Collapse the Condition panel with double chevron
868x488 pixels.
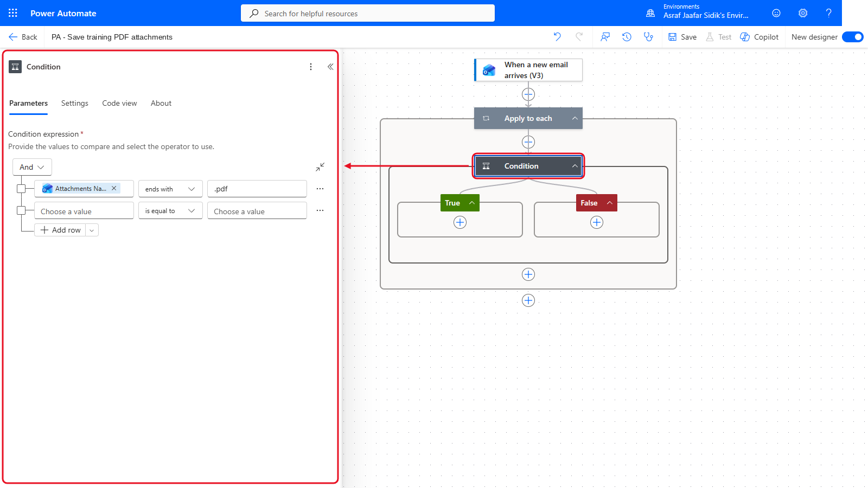click(330, 67)
